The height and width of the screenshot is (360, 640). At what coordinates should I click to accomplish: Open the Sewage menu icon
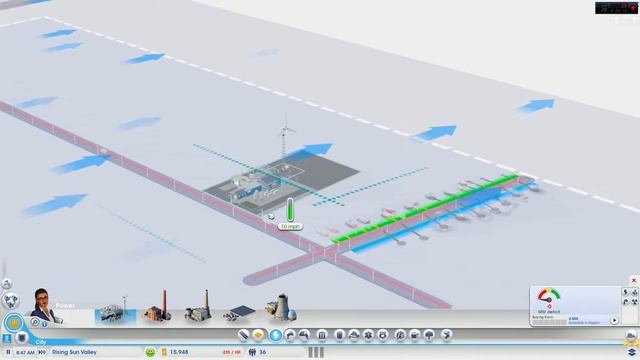[x=304, y=336]
